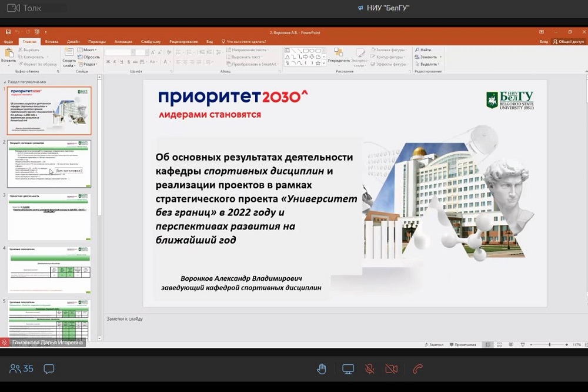Turn on the crossed-out camera
This screenshot has width=588, height=392.
pos(391,369)
